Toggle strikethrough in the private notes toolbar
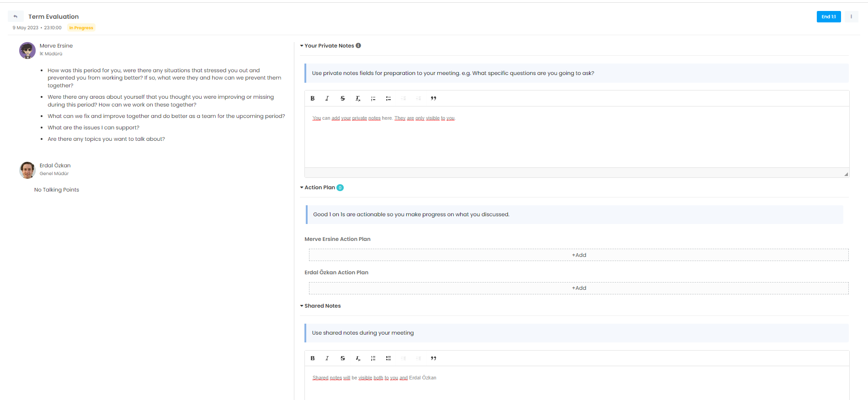Screen dimensions: 868x400 [343, 98]
